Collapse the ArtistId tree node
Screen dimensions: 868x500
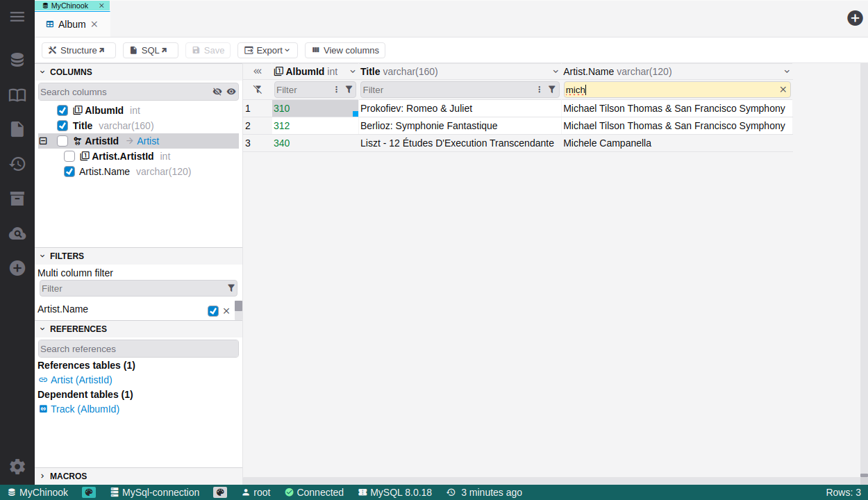pos(43,141)
